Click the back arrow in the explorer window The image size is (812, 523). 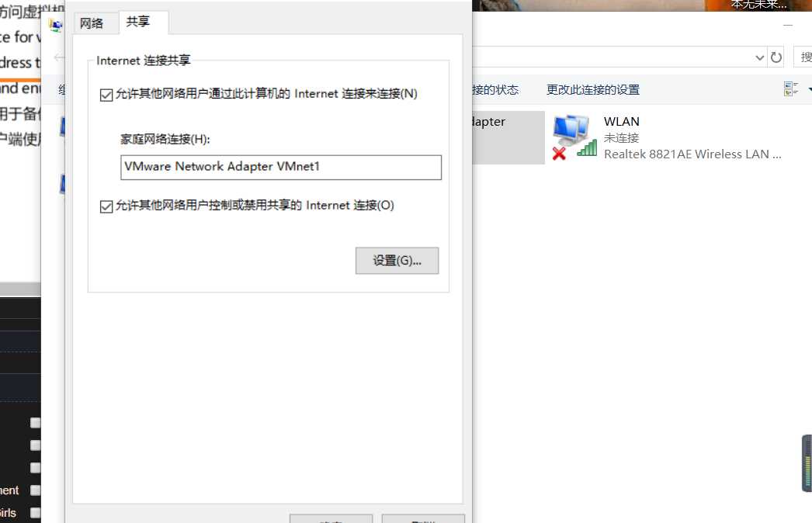click(x=59, y=57)
